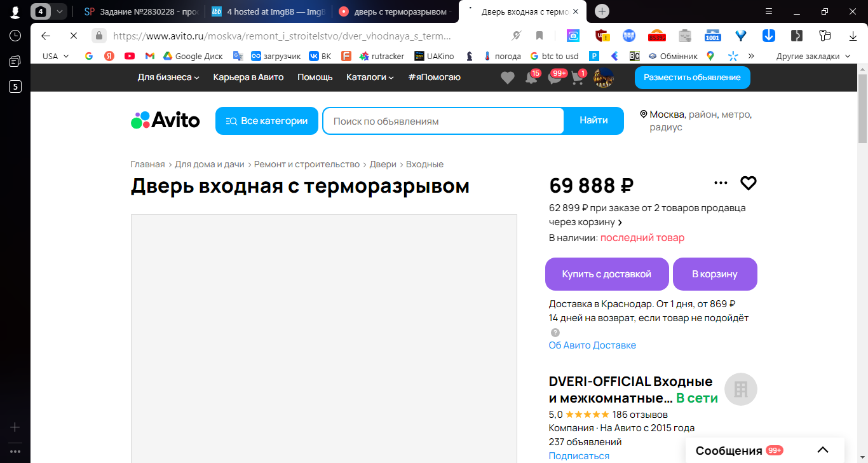
Task: Stop page loading with X button
Action: [x=73, y=36]
